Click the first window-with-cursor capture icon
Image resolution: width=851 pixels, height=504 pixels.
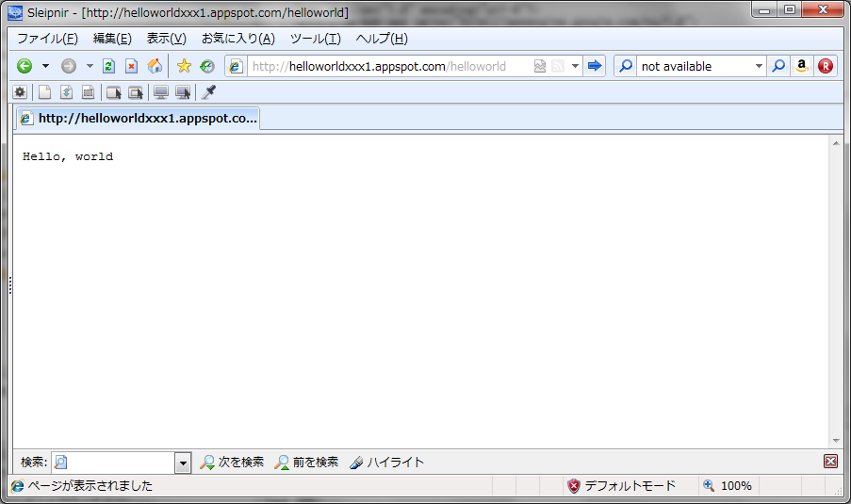tap(113, 92)
